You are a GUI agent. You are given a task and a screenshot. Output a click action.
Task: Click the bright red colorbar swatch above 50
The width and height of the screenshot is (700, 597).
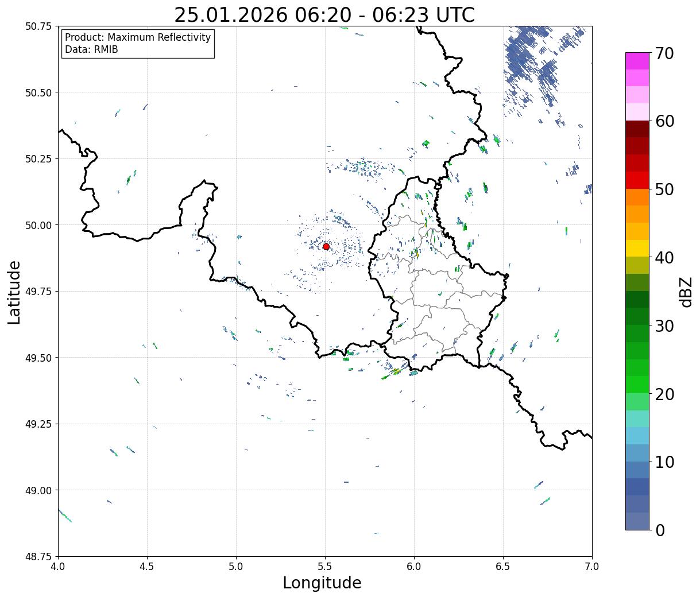point(637,180)
